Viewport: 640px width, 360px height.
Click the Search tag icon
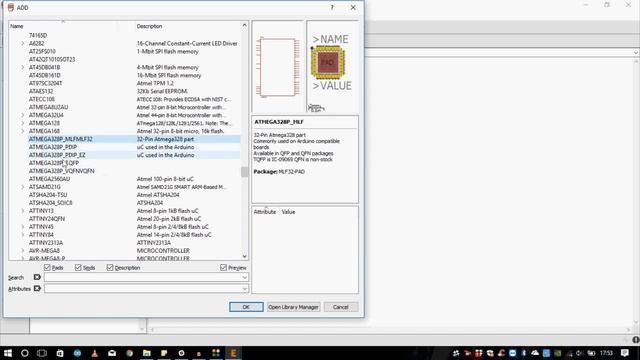37,277
